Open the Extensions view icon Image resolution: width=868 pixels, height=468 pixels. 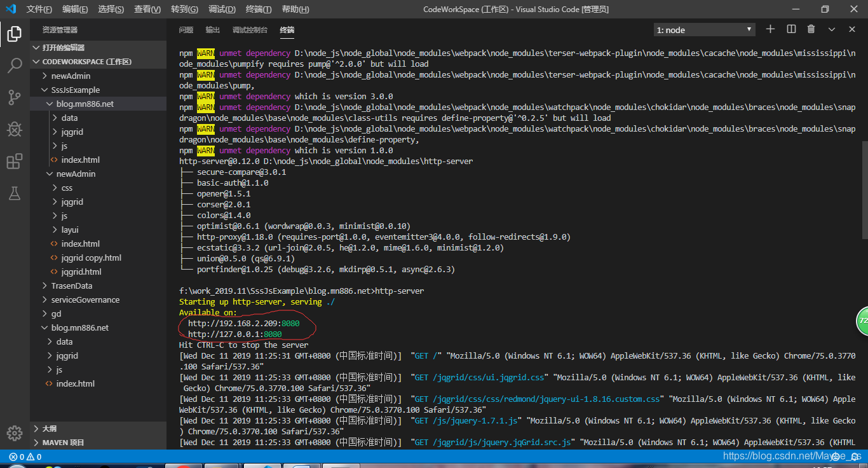point(14,162)
